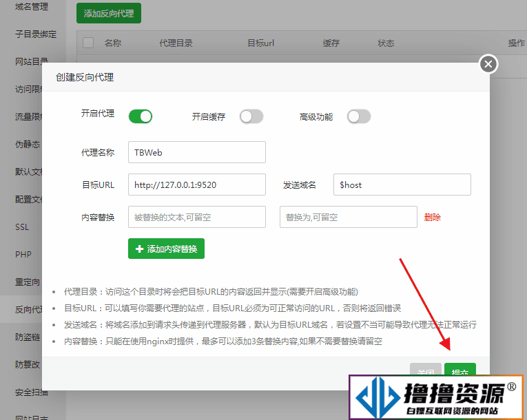Screen dimensions: 527x420
Task: Select 访问限制 sidebar item
Action: (28, 89)
